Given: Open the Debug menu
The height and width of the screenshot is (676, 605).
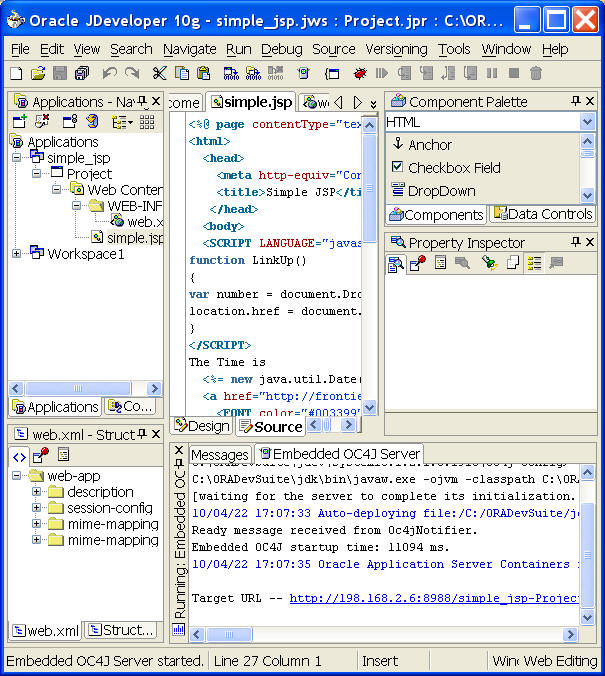Looking at the screenshot, I should (x=282, y=49).
